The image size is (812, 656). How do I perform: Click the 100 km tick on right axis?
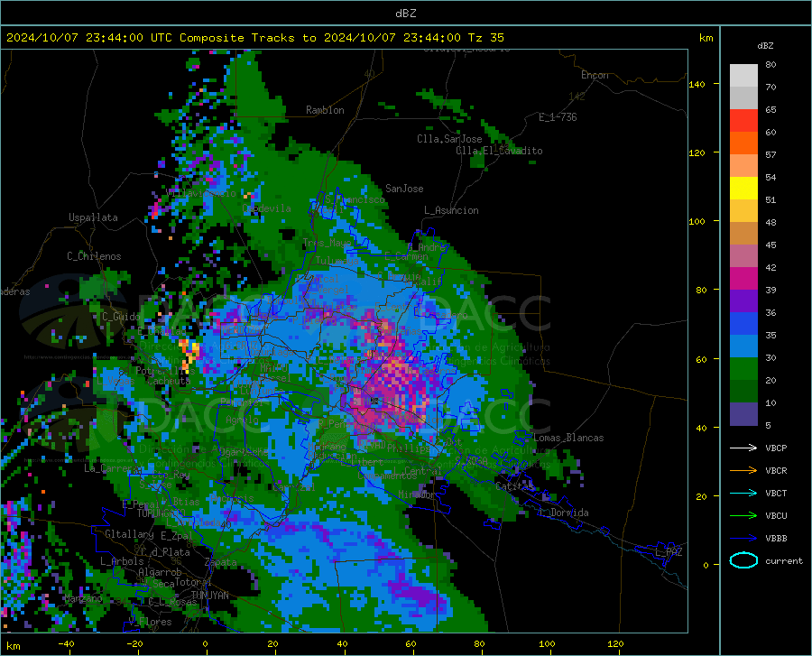(x=697, y=221)
